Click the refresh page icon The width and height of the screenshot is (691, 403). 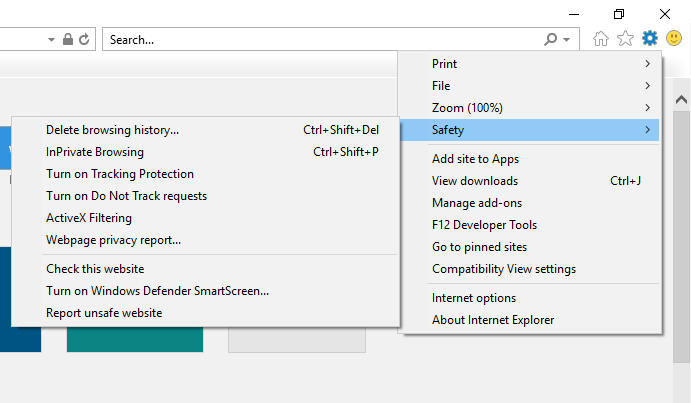tap(84, 40)
